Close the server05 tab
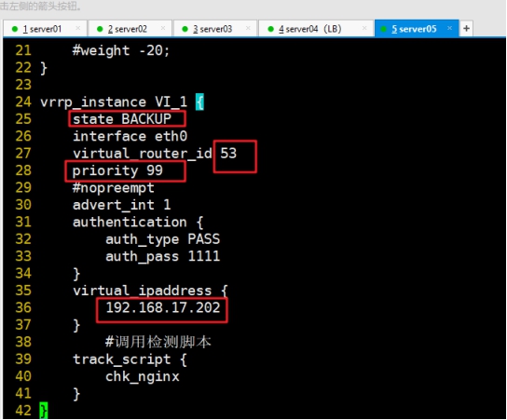 tap(449, 28)
